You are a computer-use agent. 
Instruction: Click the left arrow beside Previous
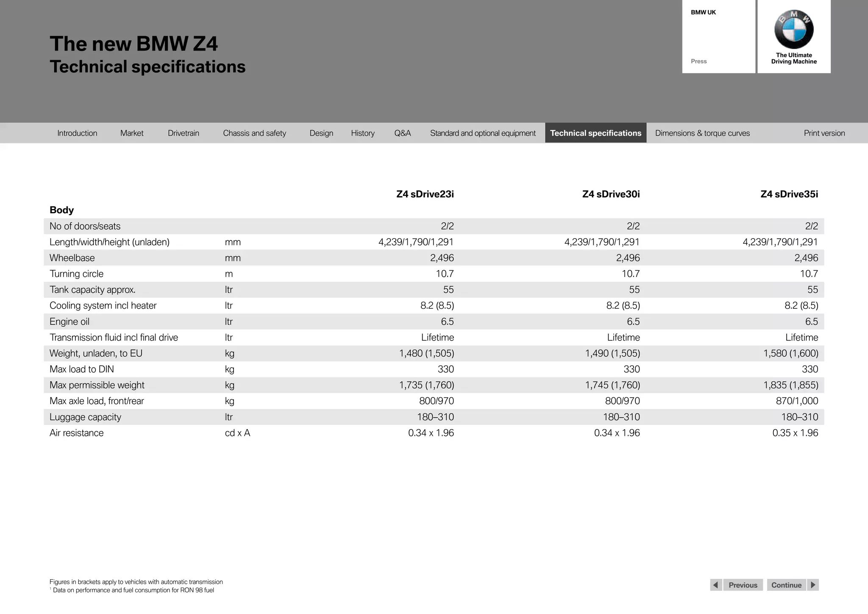[x=716, y=585]
